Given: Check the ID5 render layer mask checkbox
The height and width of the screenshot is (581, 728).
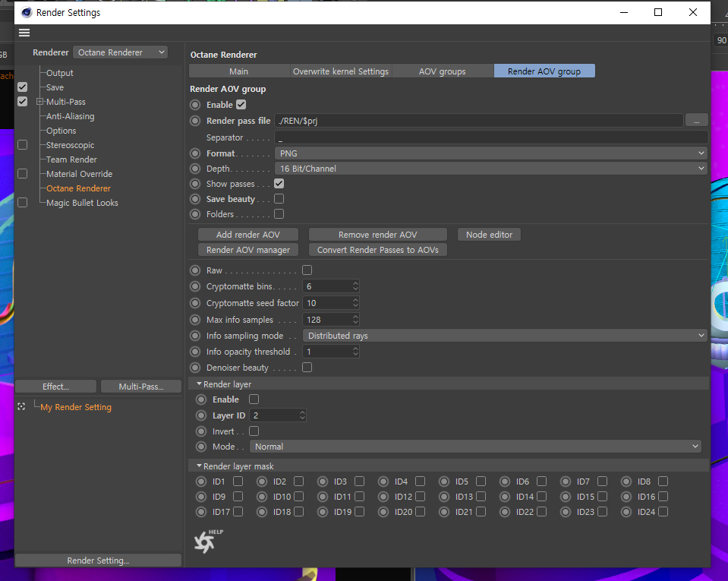Looking at the screenshot, I should 481,482.
